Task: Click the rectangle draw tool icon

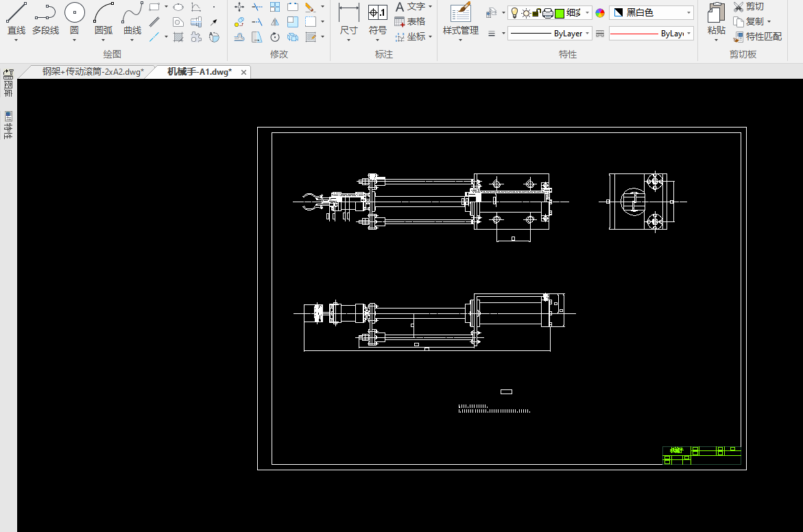Action: [x=154, y=7]
